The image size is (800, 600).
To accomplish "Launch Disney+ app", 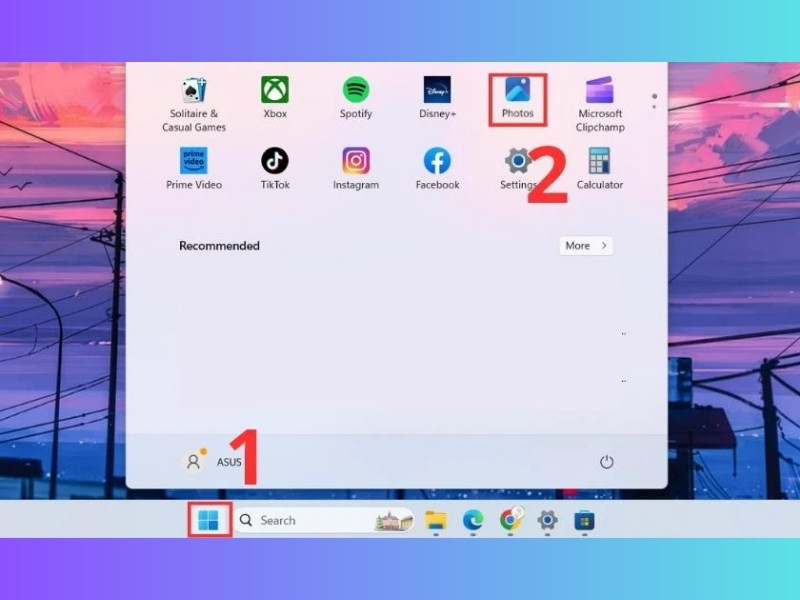I will tap(437, 98).
